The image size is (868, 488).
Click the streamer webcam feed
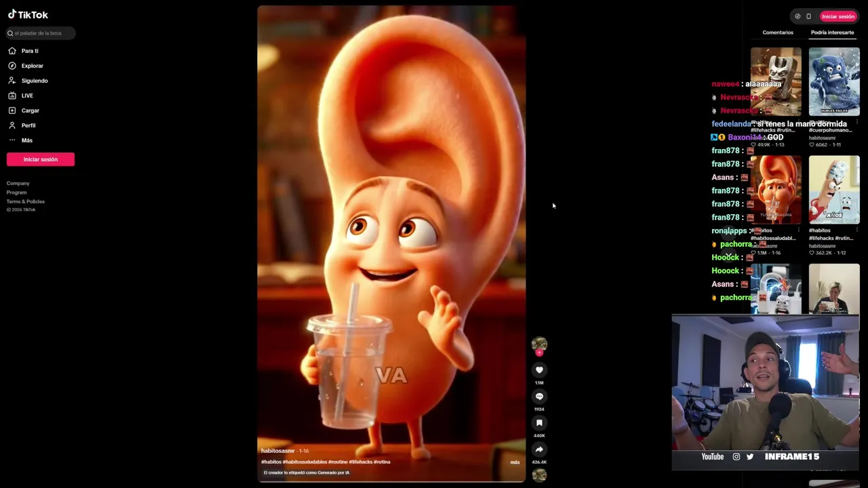pos(766,382)
